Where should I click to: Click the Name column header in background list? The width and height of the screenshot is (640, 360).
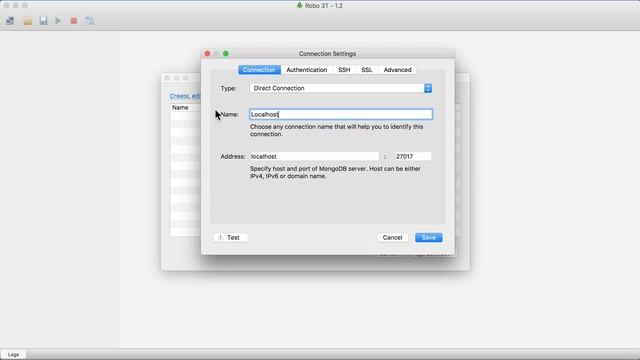pos(180,108)
